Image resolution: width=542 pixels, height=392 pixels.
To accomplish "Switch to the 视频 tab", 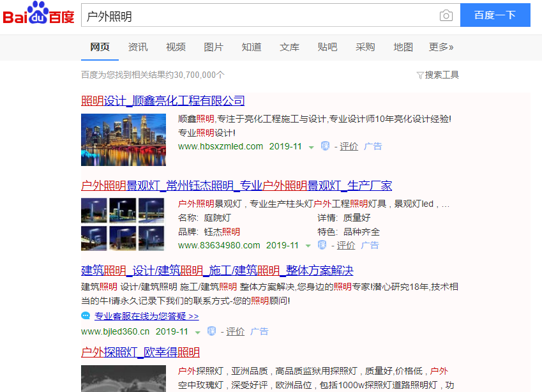I will (x=176, y=47).
